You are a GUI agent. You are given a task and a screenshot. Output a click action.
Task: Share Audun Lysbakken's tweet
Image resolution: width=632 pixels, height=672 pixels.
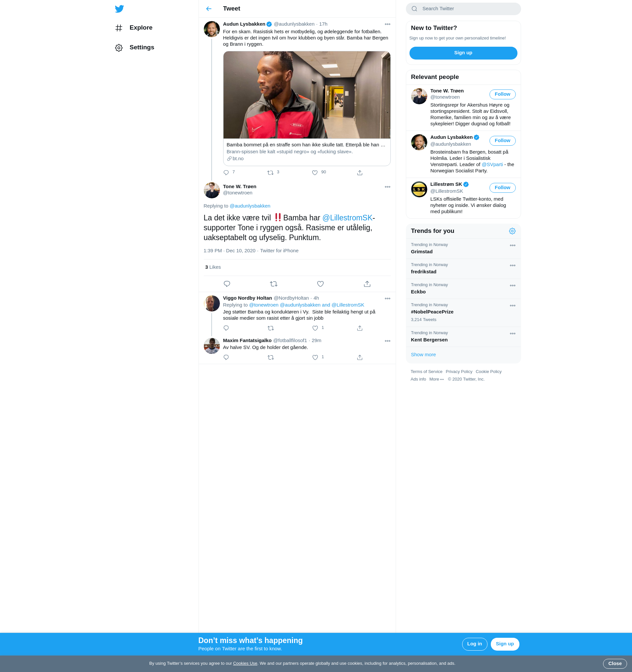(360, 173)
